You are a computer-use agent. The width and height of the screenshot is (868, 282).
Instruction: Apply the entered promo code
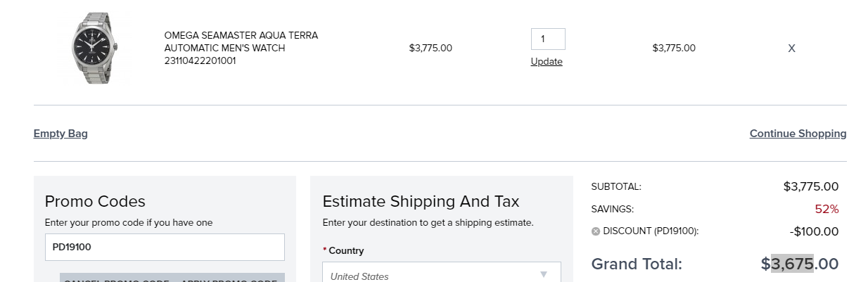click(229, 278)
